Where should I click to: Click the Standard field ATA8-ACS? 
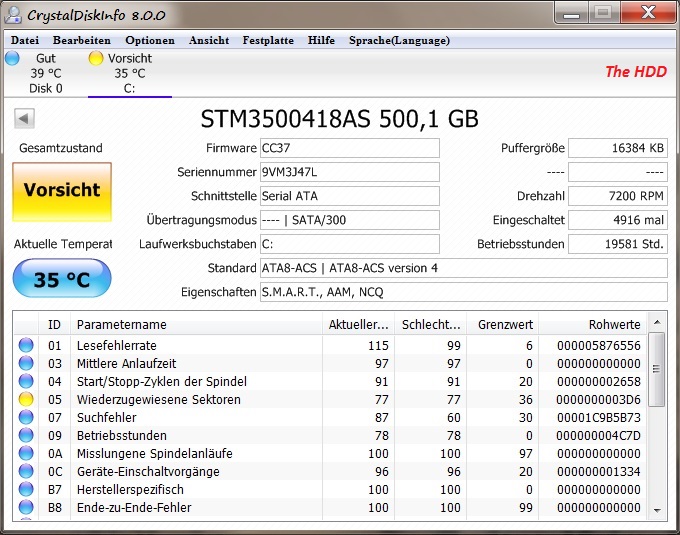pos(464,268)
